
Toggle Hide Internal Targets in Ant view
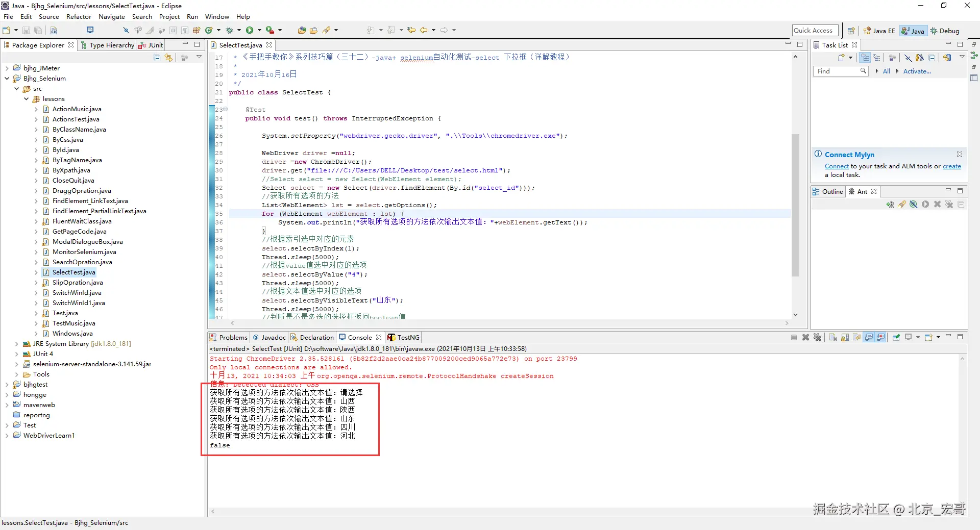[914, 205]
